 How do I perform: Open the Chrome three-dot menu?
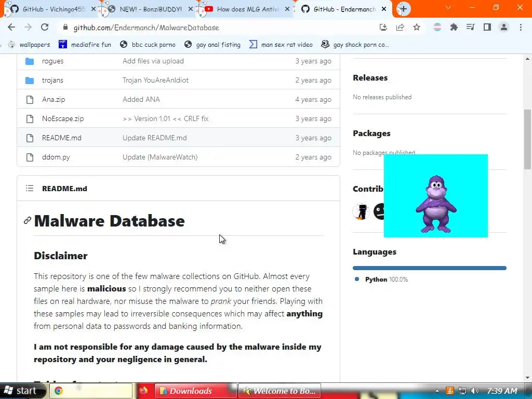521,28
